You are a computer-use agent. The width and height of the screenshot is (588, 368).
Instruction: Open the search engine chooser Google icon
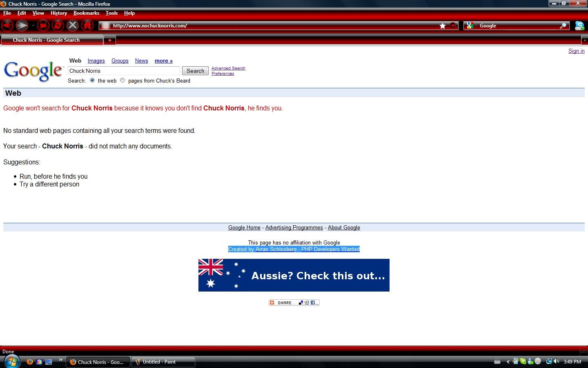470,25
